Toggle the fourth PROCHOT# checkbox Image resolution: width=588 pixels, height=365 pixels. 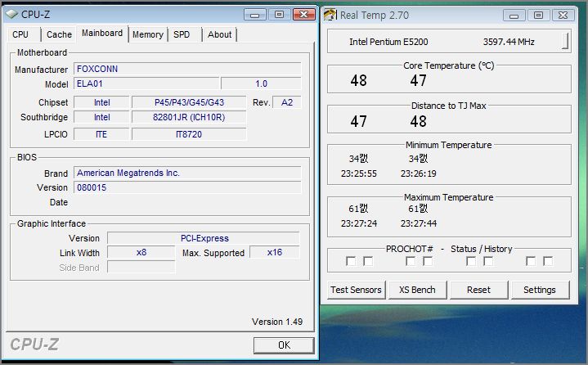click(x=428, y=261)
